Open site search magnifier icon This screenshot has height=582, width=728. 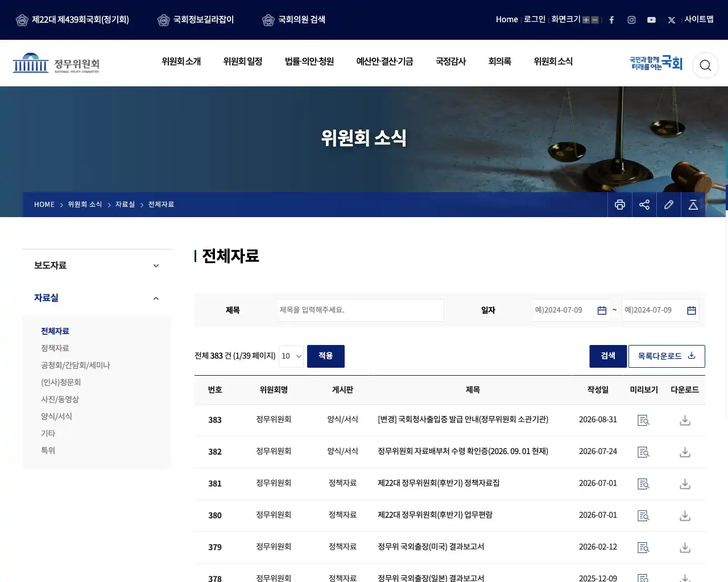tap(705, 65)
